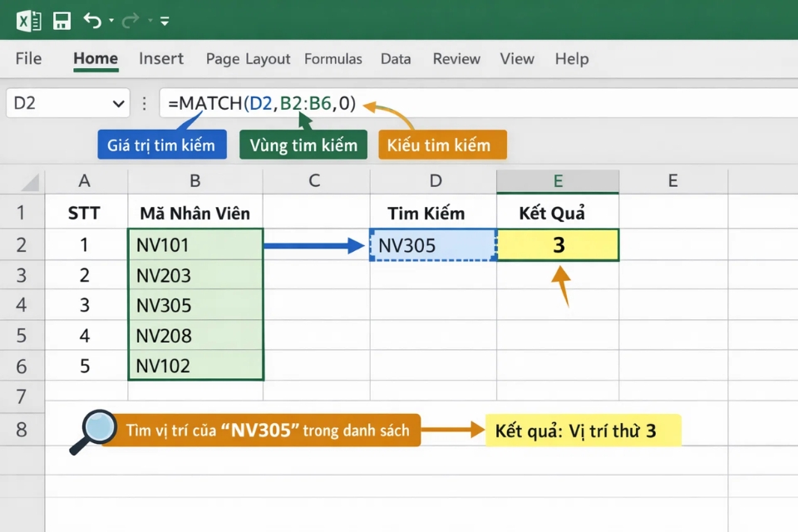798x532 pixels.
Task: Expand Customize Quick Access Toolbar menu
Action: pyautogui.click(x=165, y=22)
